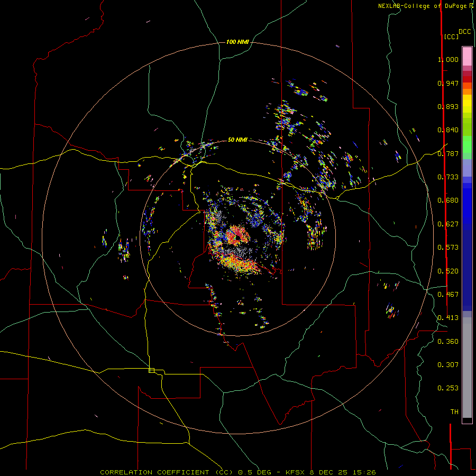The height and width of the screenshot is (476, 476).
Task: Click the [CC] units label
Action: (x=452, y=36)
